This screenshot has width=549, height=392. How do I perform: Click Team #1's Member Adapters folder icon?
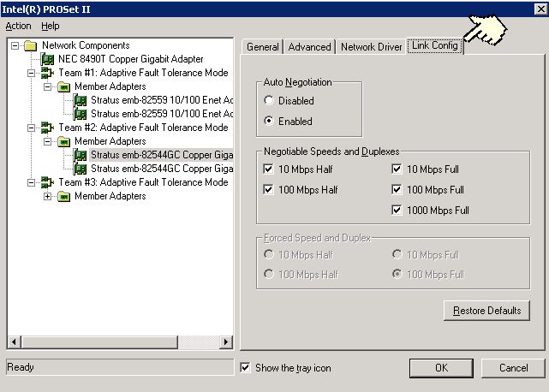pyautogui.click(x=63, y=86)
